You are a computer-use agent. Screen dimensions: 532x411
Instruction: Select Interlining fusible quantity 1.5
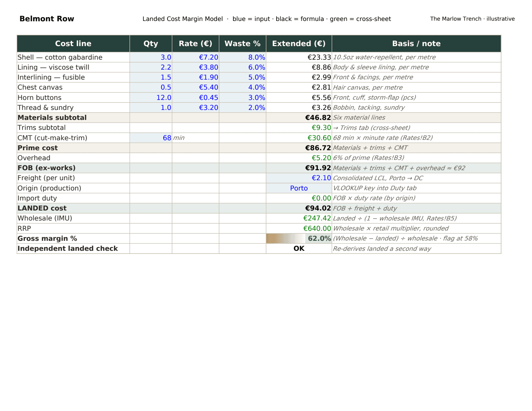point(151,77)
